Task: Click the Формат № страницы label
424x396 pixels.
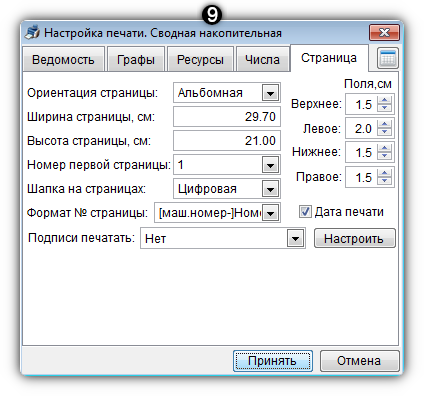Action: coord(87,213)
